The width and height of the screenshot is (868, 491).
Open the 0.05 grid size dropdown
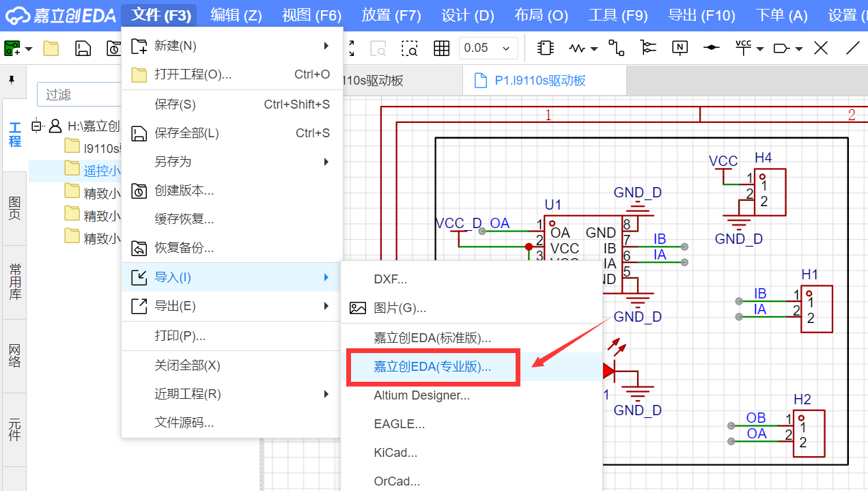[488, 48]
